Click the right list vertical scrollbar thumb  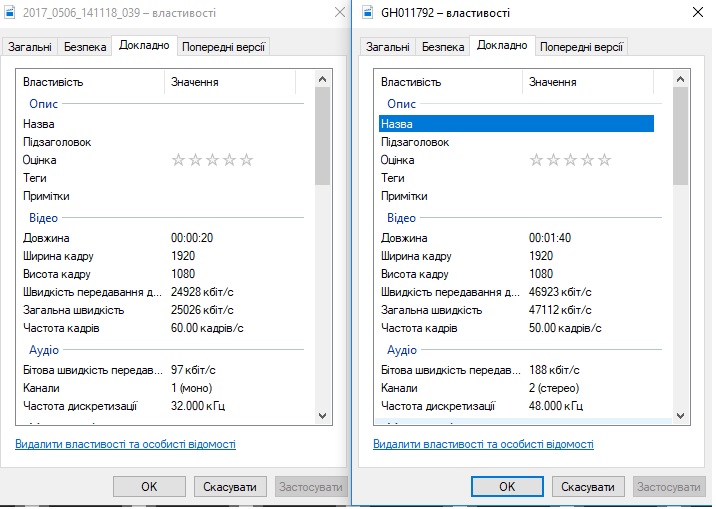point(680,137)
